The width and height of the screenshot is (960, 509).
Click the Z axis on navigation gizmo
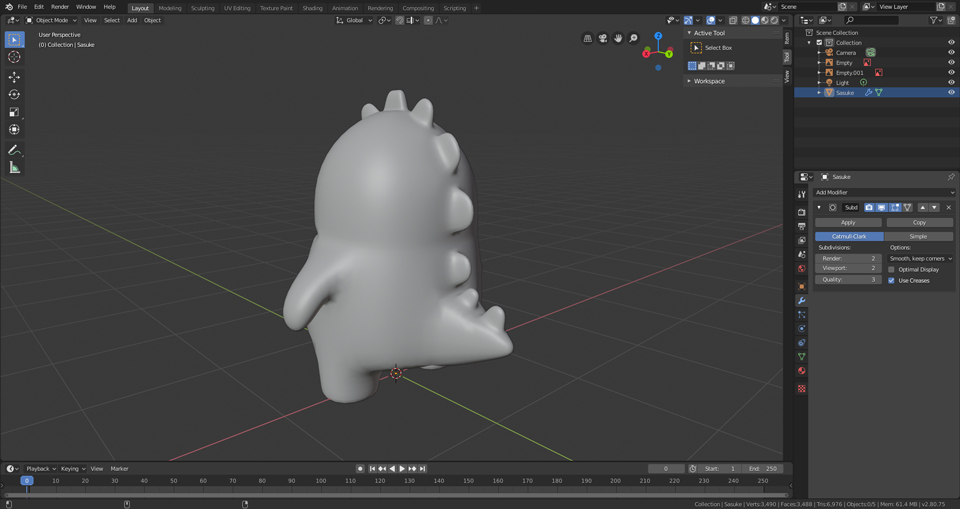point(658,36)
